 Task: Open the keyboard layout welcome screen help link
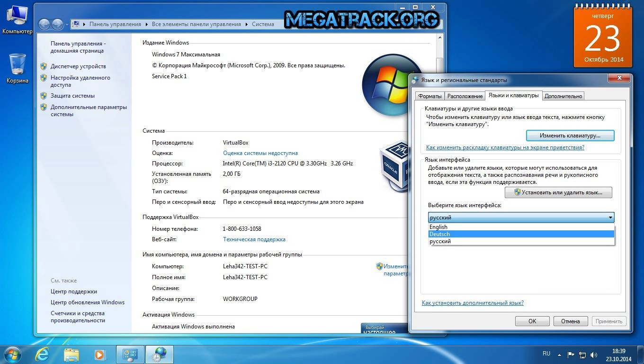(x=505, y=147)
